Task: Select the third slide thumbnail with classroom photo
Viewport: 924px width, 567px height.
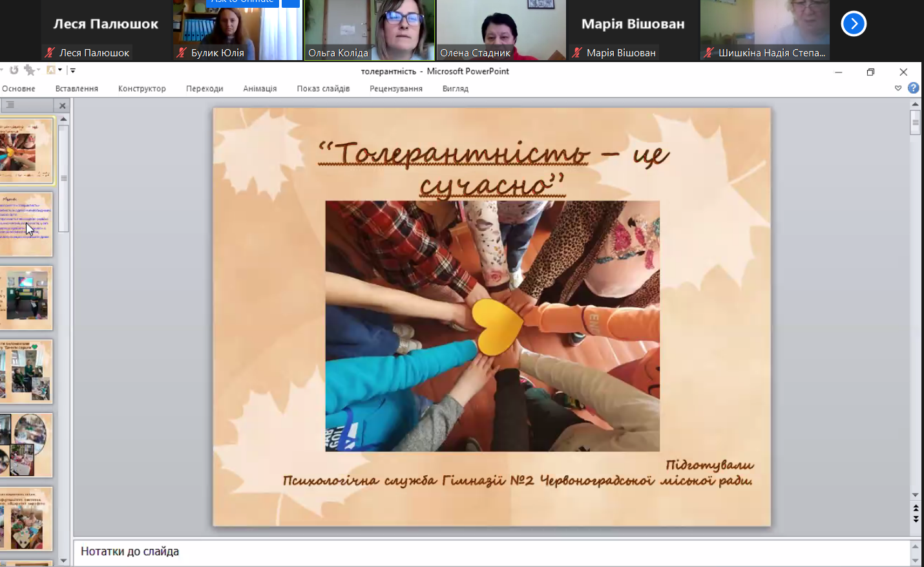Action: [26, 298]
